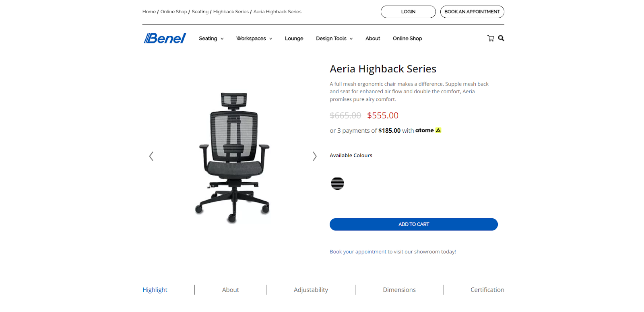Select the black striped colour swatch
The image size is (644, 312).
(x=337, y=183)
